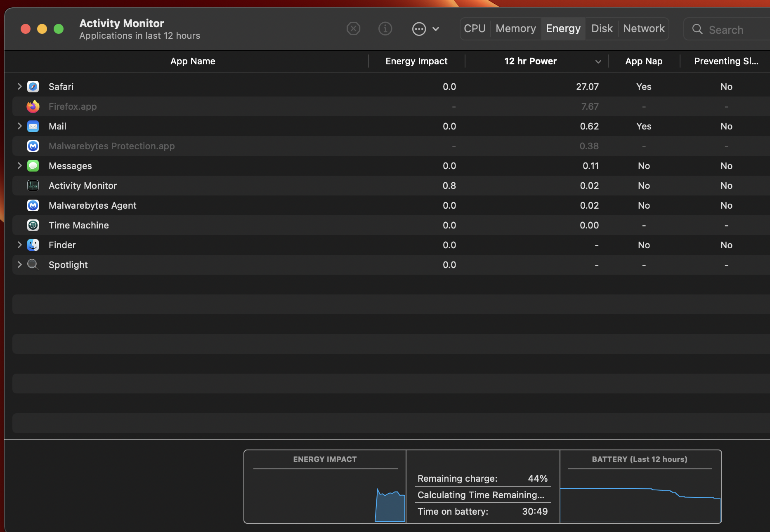Select the Messages name text
The width and height of the screenshot is (770, 532).
[70, 166]
